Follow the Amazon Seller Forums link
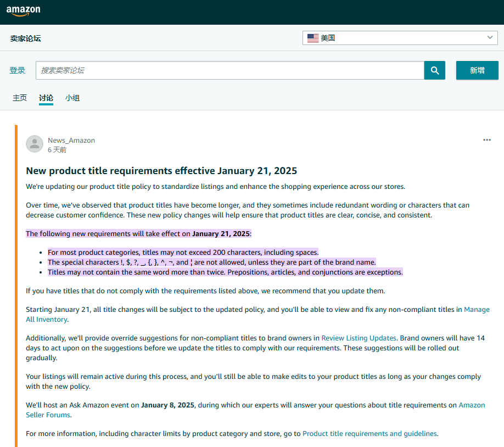The height and width of the screenshot is (447, 504). click(472, 405)
